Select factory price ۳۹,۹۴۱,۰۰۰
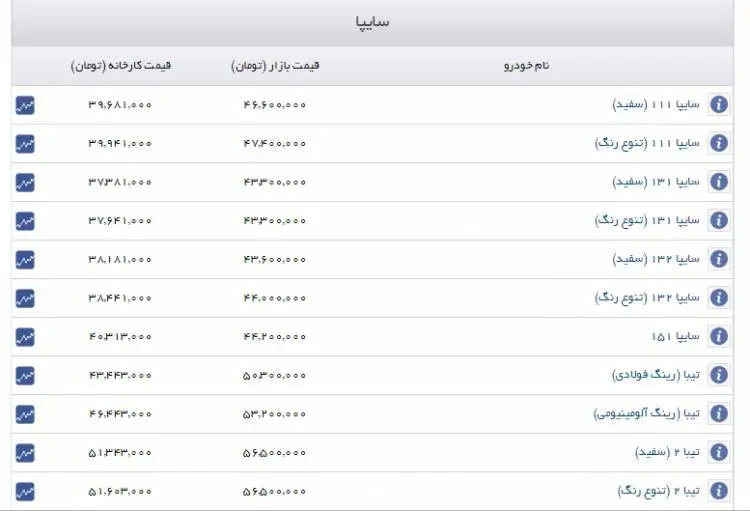 point(120,144)
